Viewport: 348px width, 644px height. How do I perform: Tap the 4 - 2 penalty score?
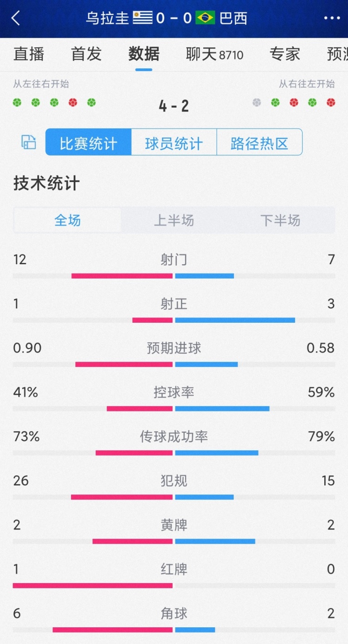[174, 106]
